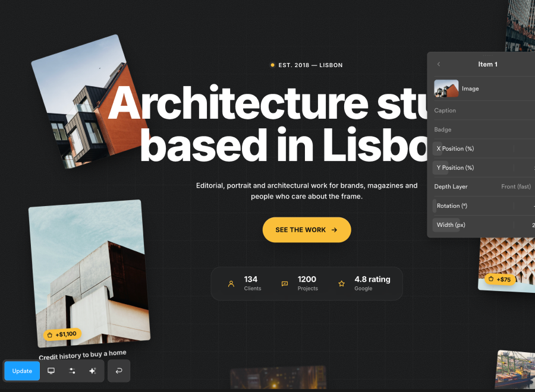Click the 'EST. 2018 — LISBON' label
Screen dimensions: 535x392
[x=310, y=65]
